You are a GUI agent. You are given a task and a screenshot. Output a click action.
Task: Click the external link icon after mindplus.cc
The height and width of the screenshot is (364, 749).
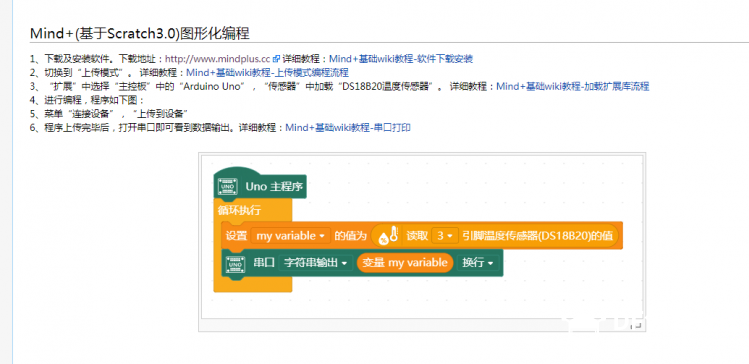[276, 59]
